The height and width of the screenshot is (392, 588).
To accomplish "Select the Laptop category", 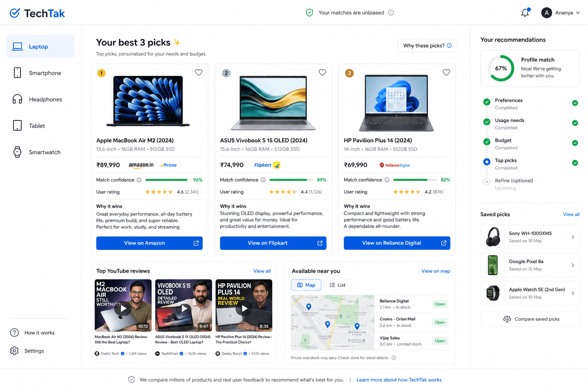I will (41, 46).
